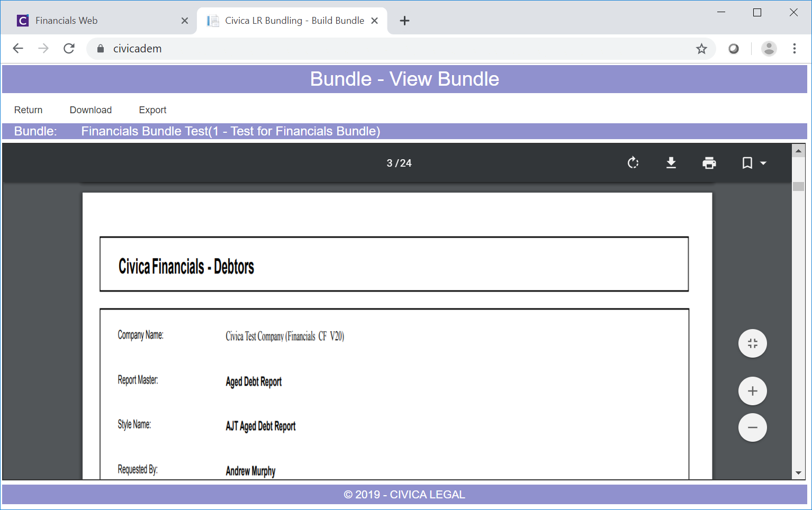The height and width of the screenshot is (510, 812).
Task: Maximize the browser window
Action: tap(757, 12)
